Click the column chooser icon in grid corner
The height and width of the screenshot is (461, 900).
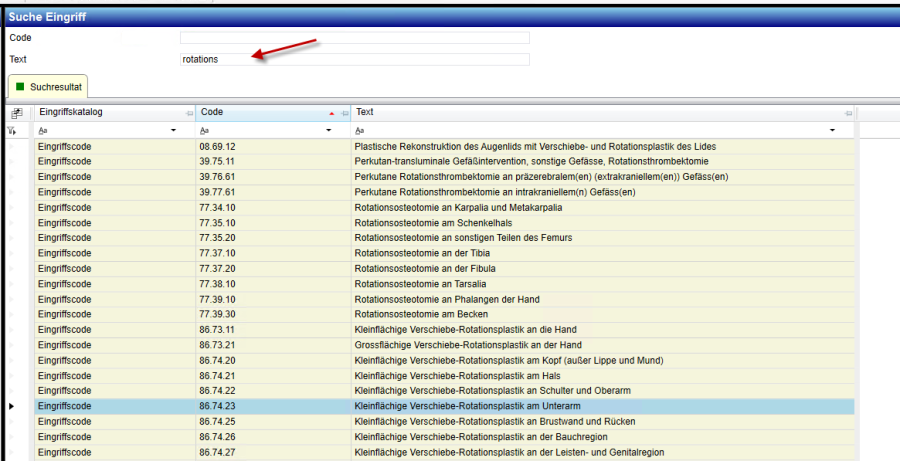pyautogui.click(x=16, y=113)
